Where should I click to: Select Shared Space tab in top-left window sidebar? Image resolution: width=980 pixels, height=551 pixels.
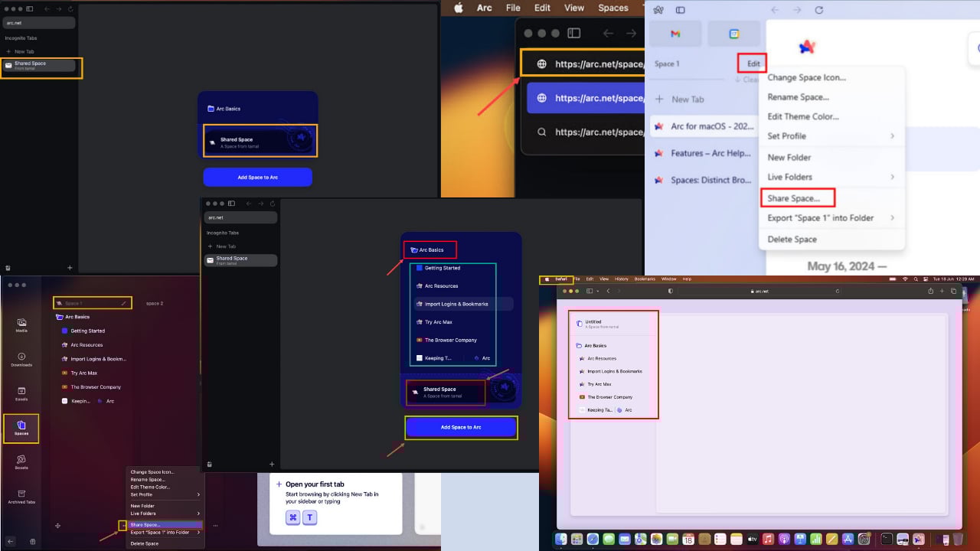point(39,65)
